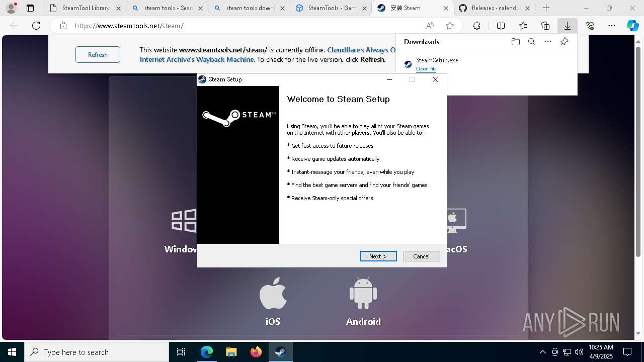644x362 pixels.
Task: View site information lock icon
Action: (x=63, y=26)
